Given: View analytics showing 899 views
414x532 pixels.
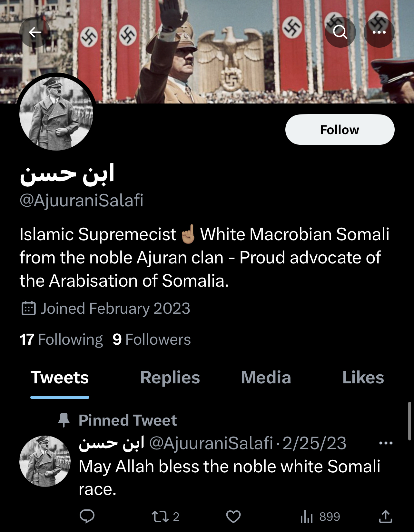Looking at the screenshot, I should coord(320,517).
